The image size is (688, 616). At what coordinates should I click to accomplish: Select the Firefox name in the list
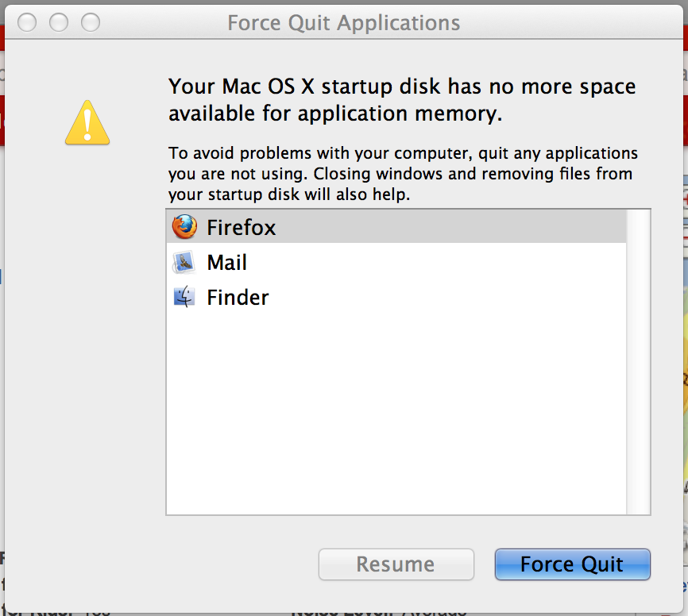coord(242,228)
